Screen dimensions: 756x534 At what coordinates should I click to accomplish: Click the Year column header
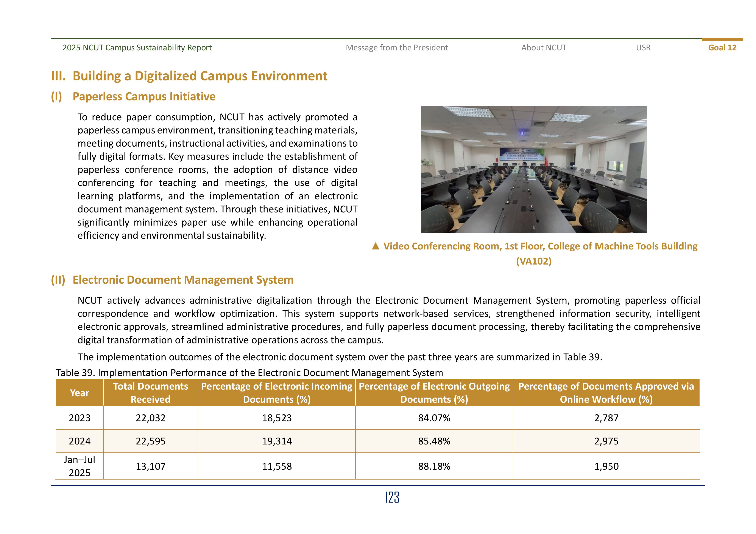point(79,393)
